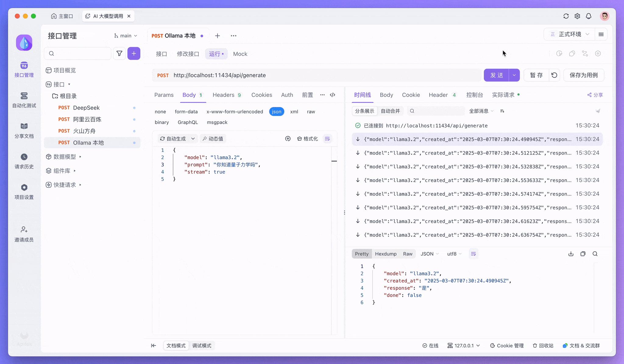
Task: Open the send button dropdown arrow
Action: (x=514, y=75)
